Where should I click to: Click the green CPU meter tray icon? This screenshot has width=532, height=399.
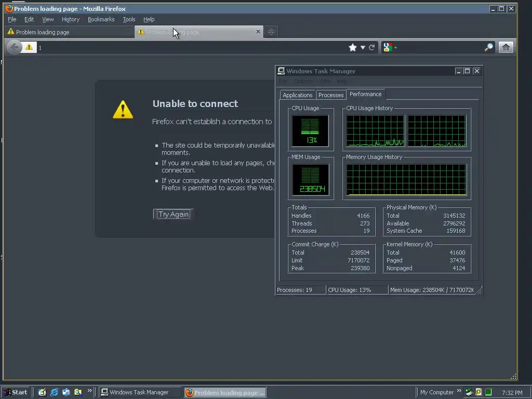[x=488, y=392]
